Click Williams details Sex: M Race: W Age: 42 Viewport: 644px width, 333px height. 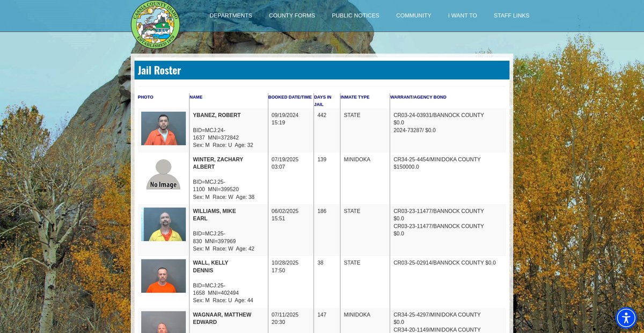pos(224,249)
